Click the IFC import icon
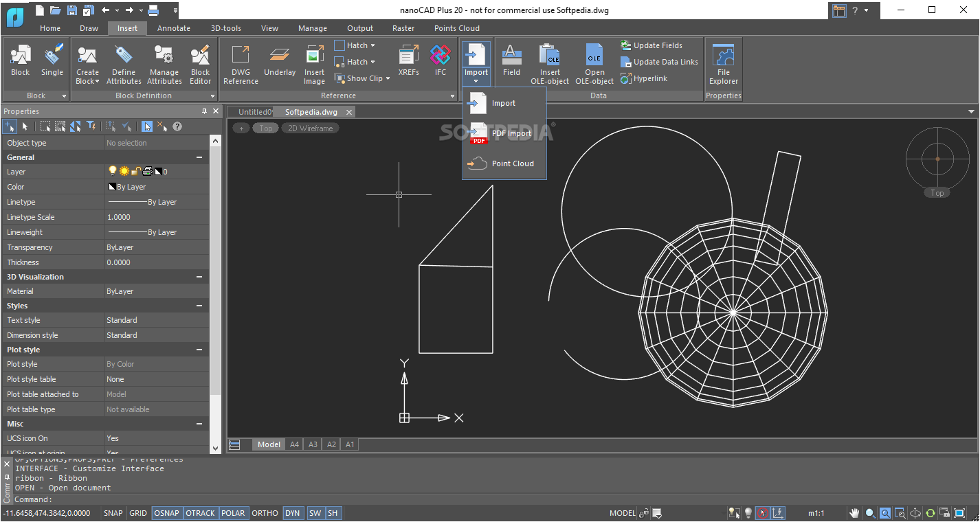Screen dimensions: 980x522 tap(441, 60)
